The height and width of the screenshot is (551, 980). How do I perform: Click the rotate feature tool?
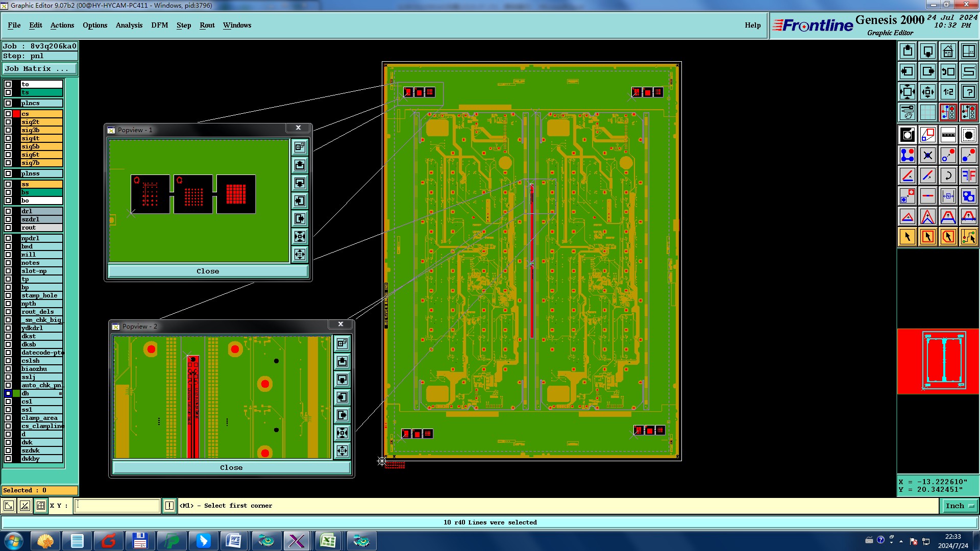pos(948,176)
